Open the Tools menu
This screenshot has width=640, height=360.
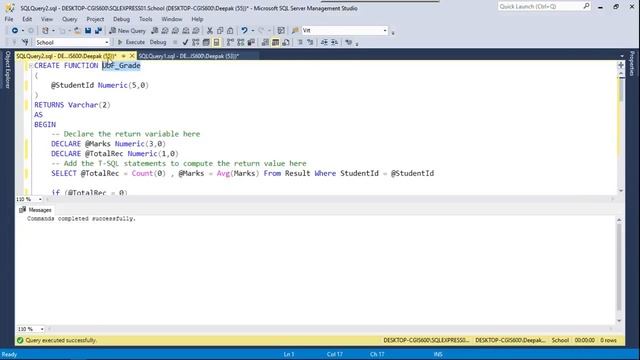coord(146,19)
